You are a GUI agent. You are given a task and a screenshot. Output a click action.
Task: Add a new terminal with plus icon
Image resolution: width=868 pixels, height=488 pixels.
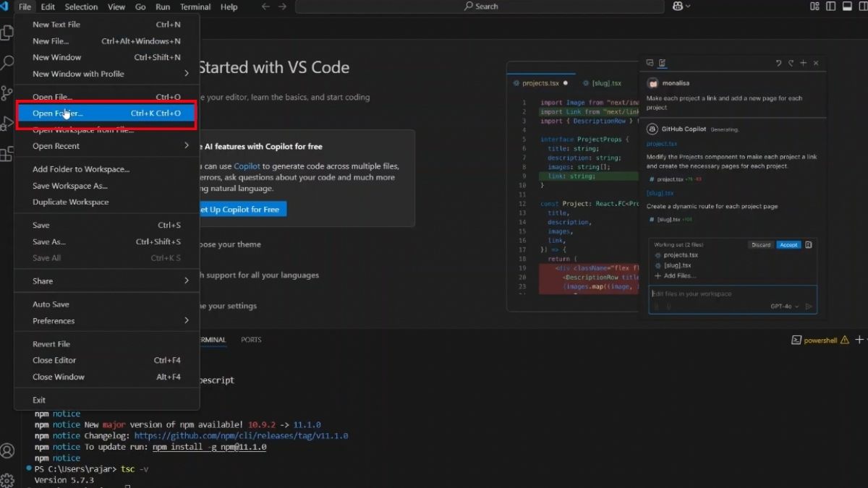(x=859, y=340)
